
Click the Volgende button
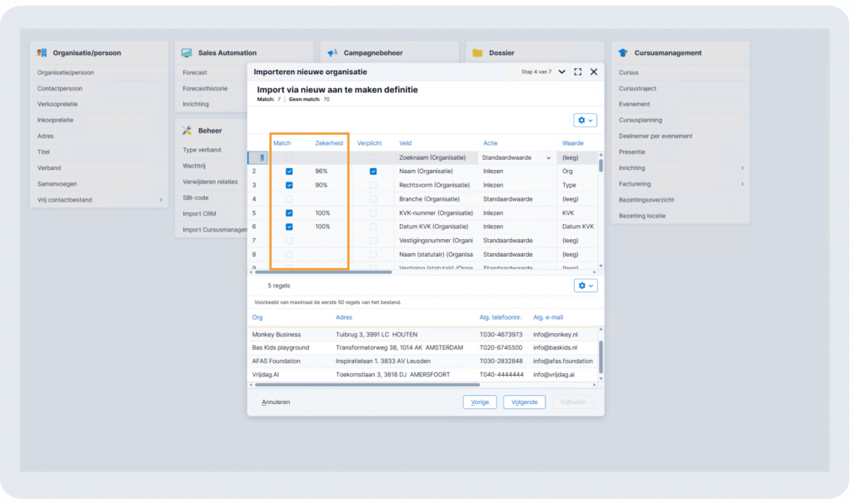click(x=525, y=402)
